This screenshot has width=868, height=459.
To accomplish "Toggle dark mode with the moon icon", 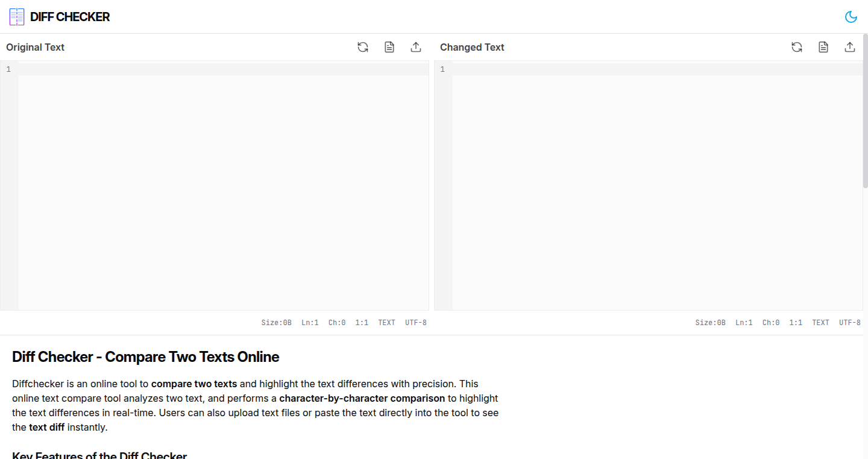I will (x=851, y=17).
